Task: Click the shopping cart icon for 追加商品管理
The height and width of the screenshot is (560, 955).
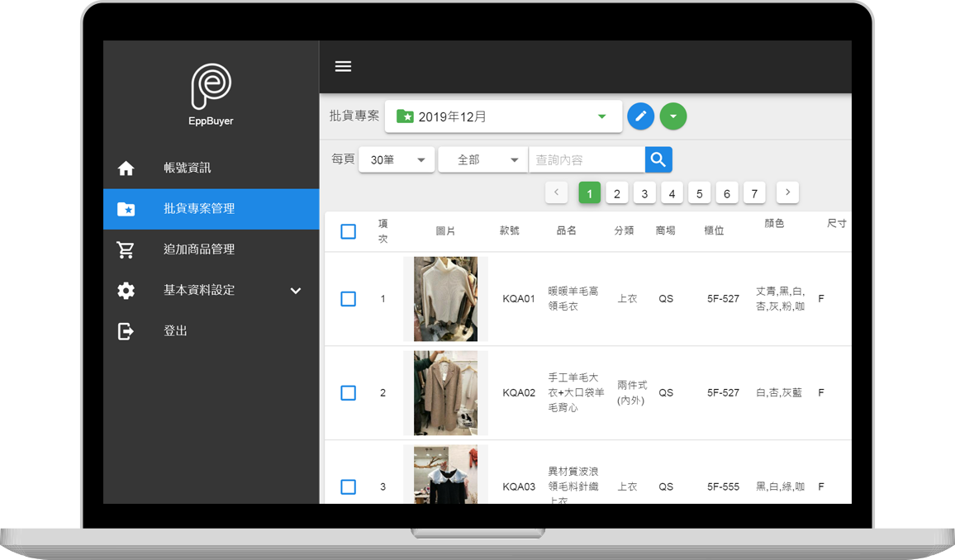Action: pyautogui.click(x=126, y=249)
